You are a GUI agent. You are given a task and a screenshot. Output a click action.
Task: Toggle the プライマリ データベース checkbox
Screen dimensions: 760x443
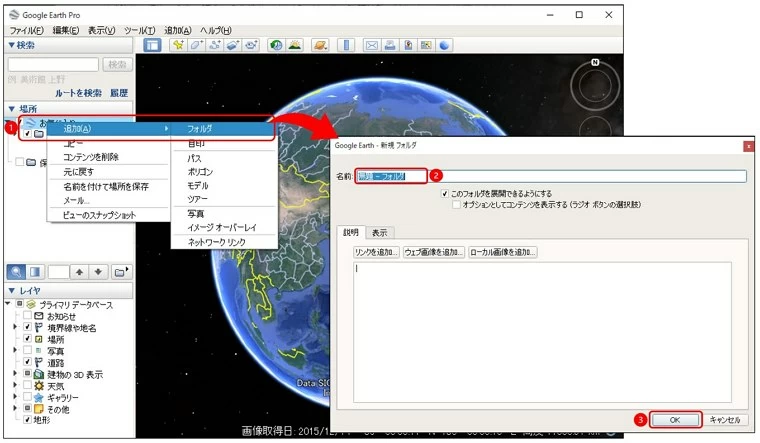[x=19, y=304]
